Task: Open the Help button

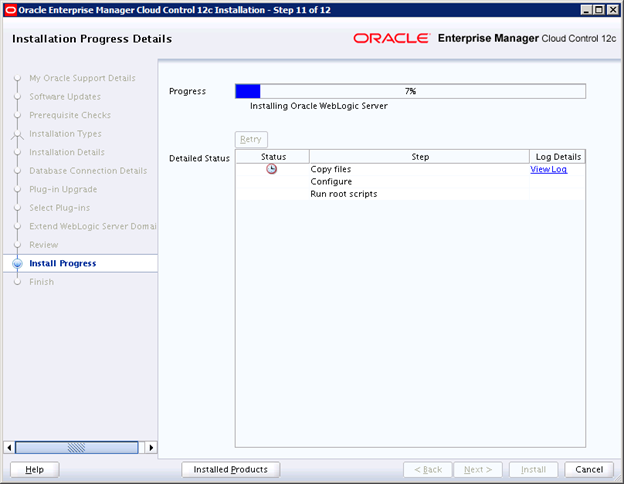Action: pyautogui.click(x=35, y=470)
